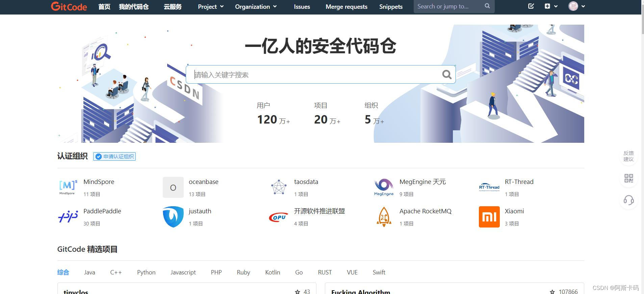
Task: Focus the 请输入关键字搜索 search box
Action: (320, 74)
